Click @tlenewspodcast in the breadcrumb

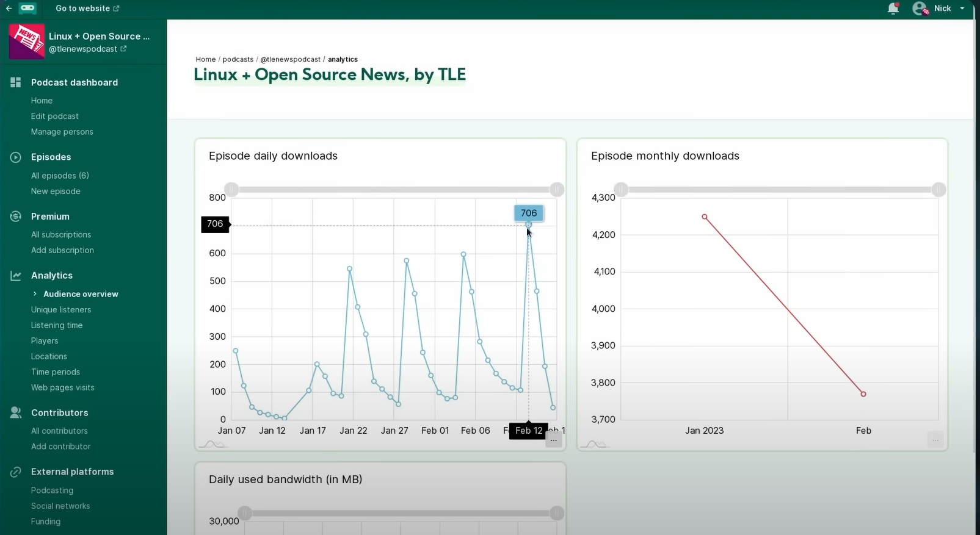291,59
